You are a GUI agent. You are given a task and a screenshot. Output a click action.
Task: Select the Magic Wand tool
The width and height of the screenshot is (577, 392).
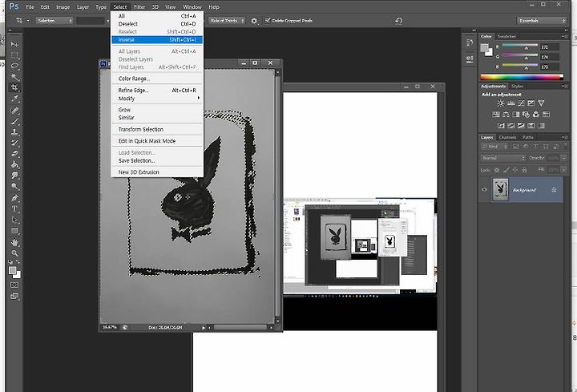point(14,77)
